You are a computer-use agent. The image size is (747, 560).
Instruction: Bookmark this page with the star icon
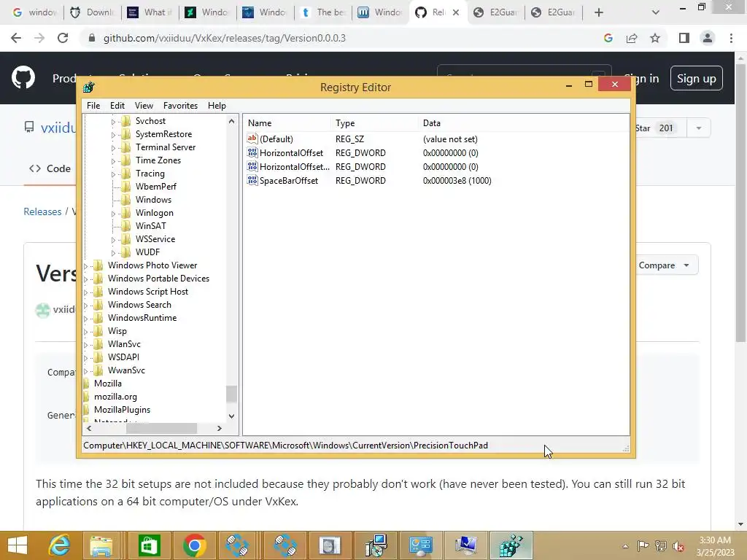[655, 38]
